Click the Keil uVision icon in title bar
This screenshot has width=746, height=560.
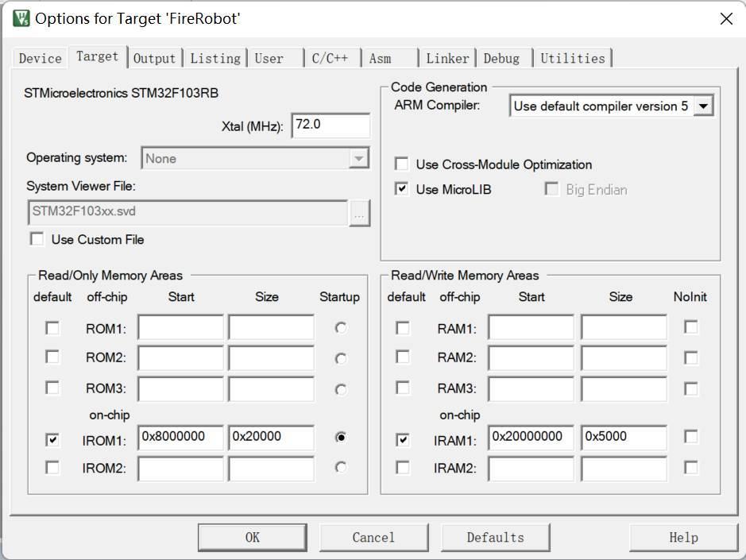[x=21, y=18]
